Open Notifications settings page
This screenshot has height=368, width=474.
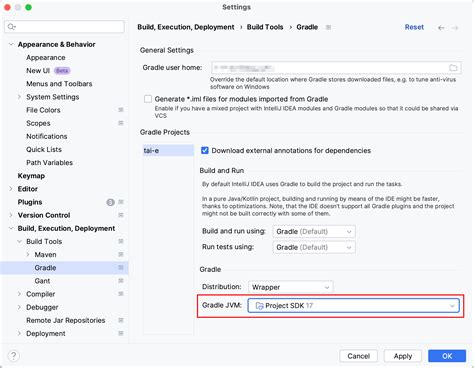click(x=47, y=136)
